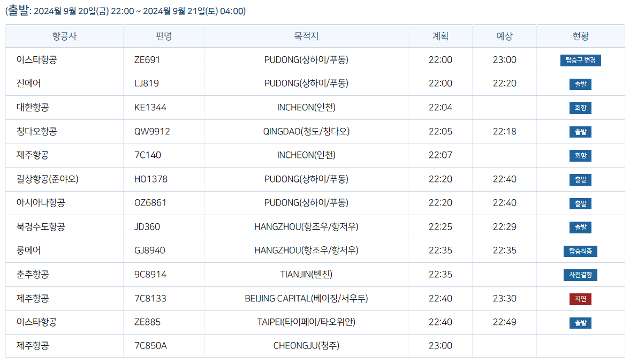The height and width of the screenshot is (364, 630).
Task: Click the 계획 column header
Action: tap(441, 36)
